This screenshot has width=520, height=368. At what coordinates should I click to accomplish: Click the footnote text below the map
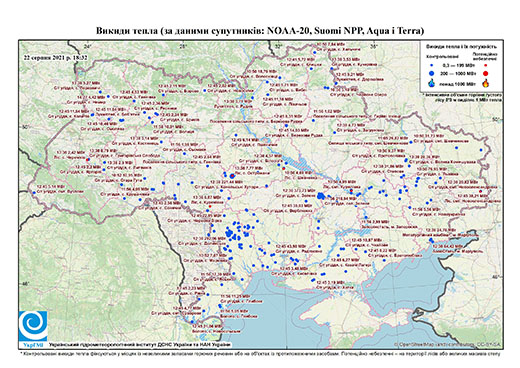tap(260, 353)
